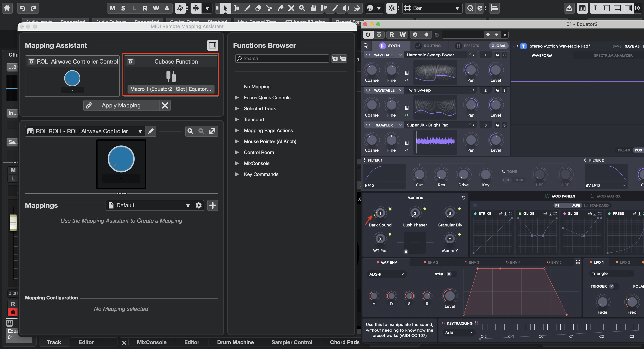The height and width of the screenshot is (349, 644).
Task: Click the Glue tool icon
Action: pos(280,8)
